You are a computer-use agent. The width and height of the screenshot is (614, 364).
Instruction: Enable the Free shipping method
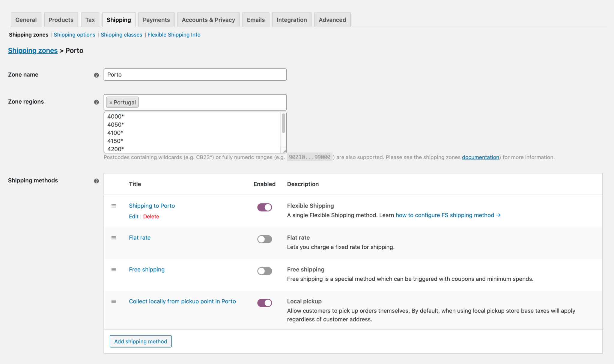tap(264, 271)
